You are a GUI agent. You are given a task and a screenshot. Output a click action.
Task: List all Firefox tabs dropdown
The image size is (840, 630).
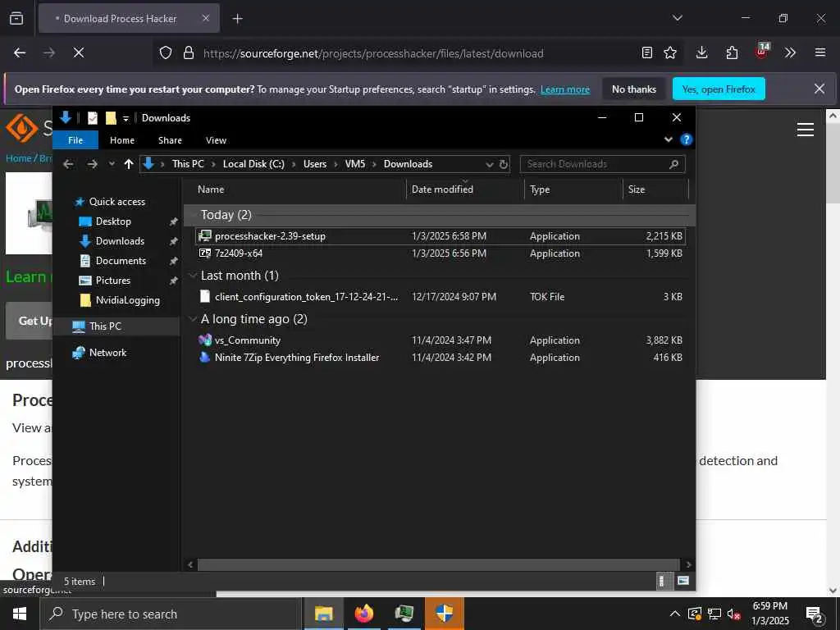click(677, 18)
